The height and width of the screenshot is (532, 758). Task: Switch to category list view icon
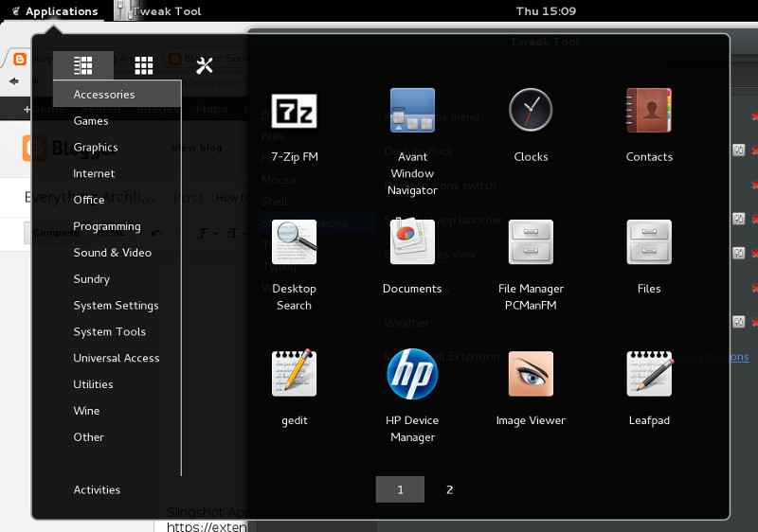(83, 65)
